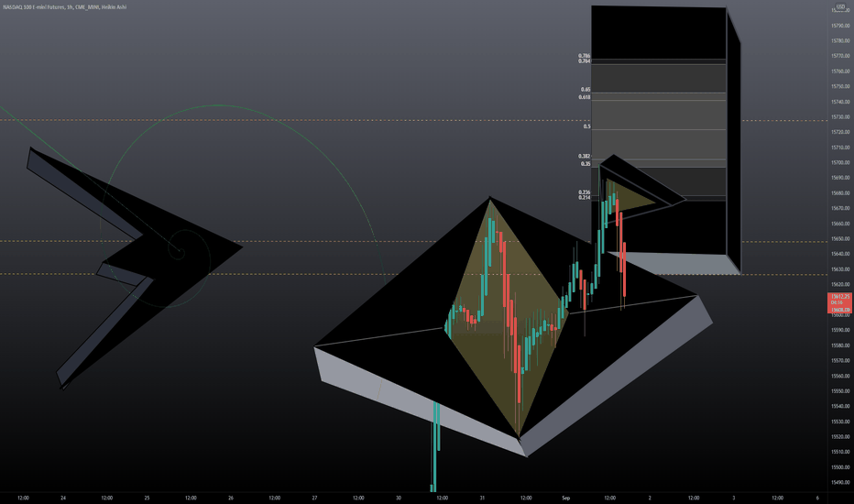Click the 15580.00 price axis label

coord(840,345)
